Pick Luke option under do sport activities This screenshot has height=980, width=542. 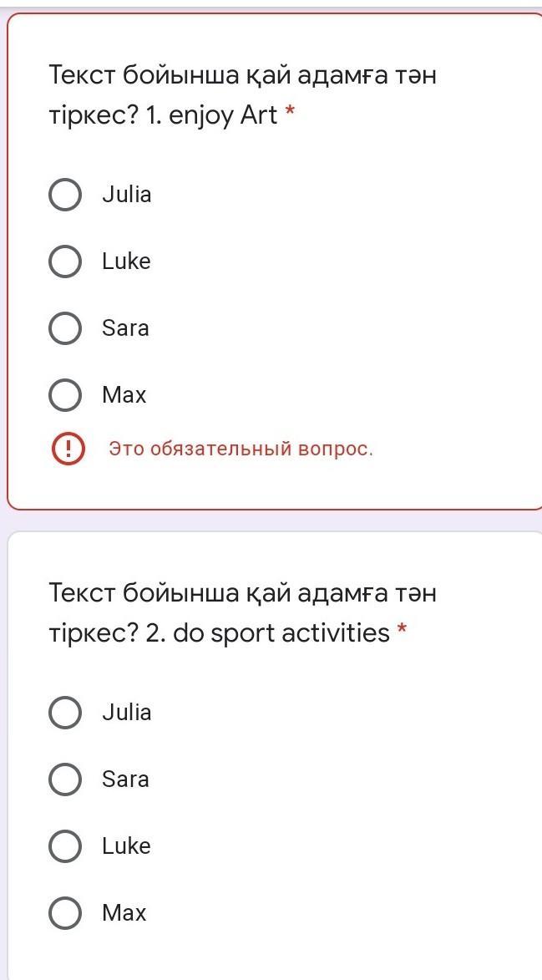click(x=65, y=846)
